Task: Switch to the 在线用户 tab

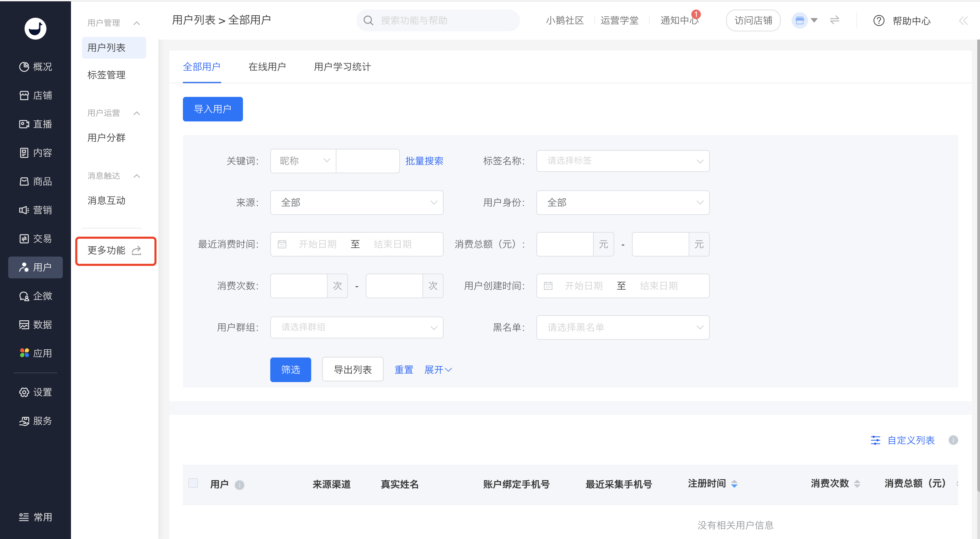Action: [x=267, y=67]
